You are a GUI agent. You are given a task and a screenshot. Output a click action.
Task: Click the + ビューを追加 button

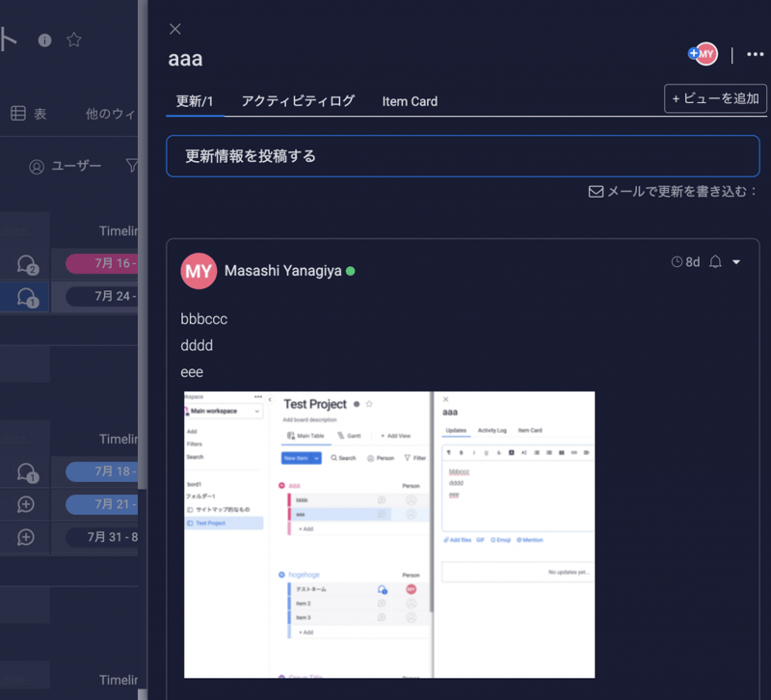coord(715,98)
